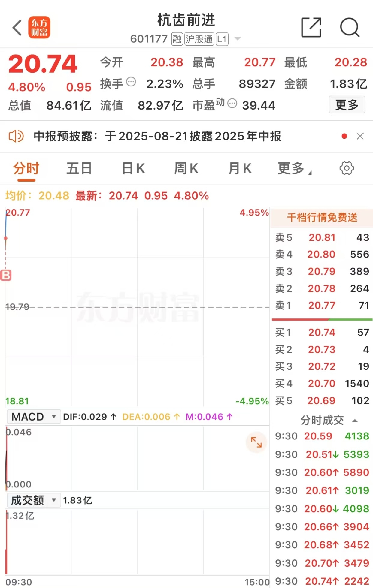The image size is (373, 588).
Task: Tap the 19.79 previous close label
Action: pos(17,307)
